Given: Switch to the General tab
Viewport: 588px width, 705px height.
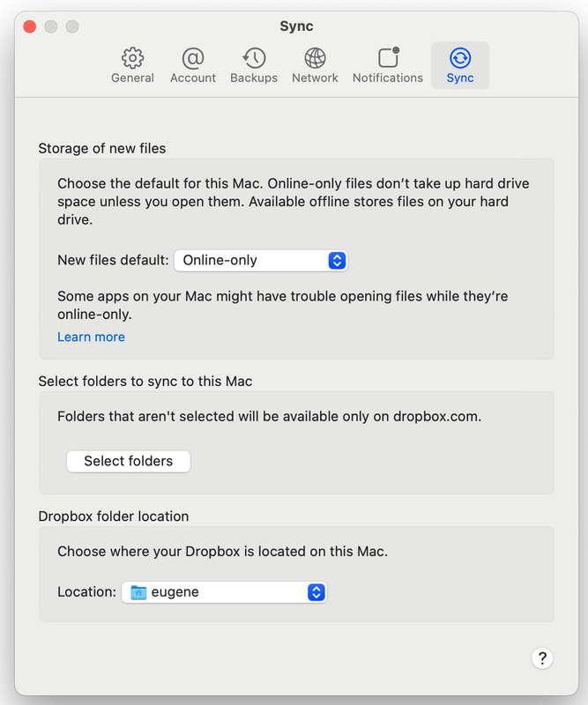Looking at the screenshot, I should tap(132, 65).
